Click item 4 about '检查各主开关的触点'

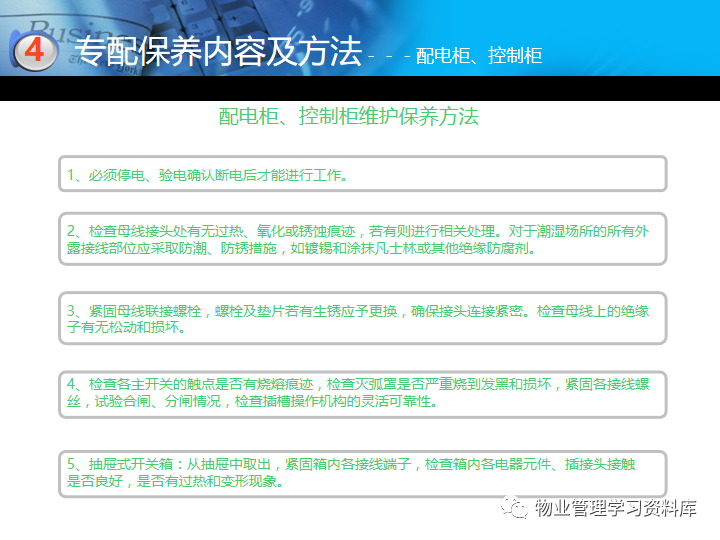coord(362,394)
